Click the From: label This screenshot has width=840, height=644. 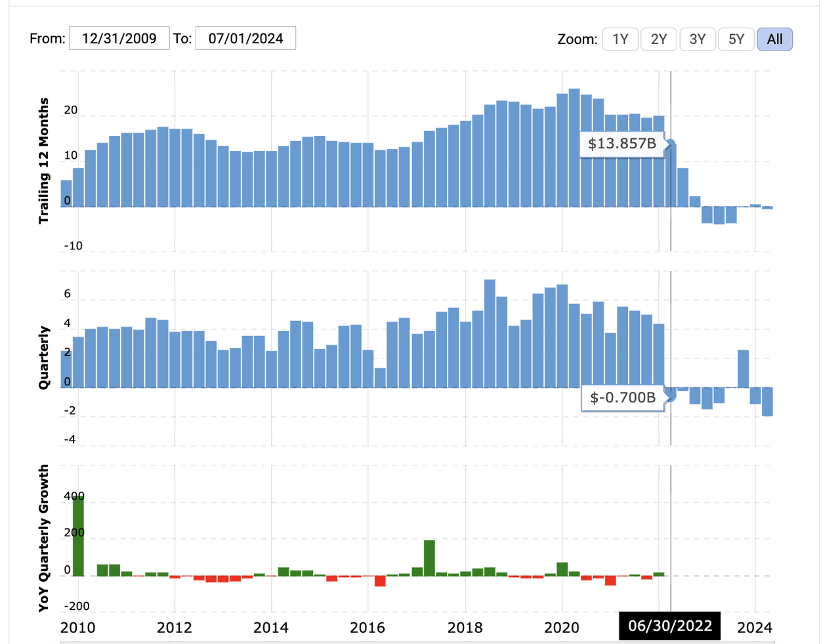(x=47, y=39)
